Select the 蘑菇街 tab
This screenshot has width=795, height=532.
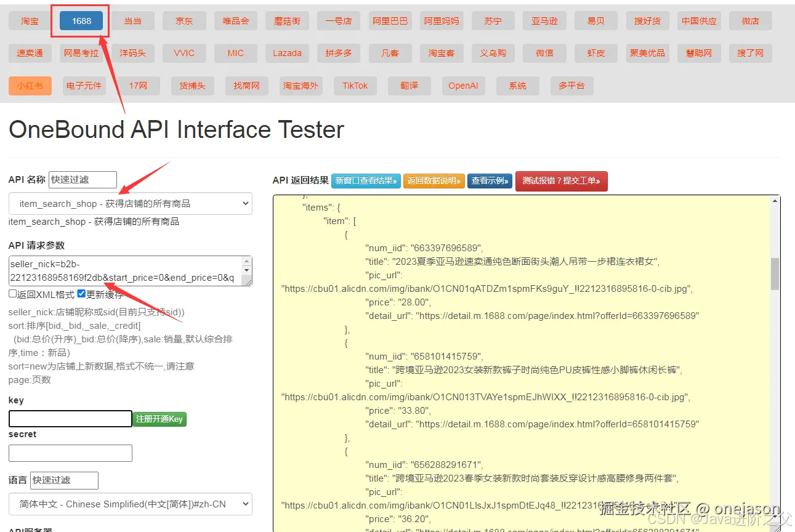(x=287, y=21)
